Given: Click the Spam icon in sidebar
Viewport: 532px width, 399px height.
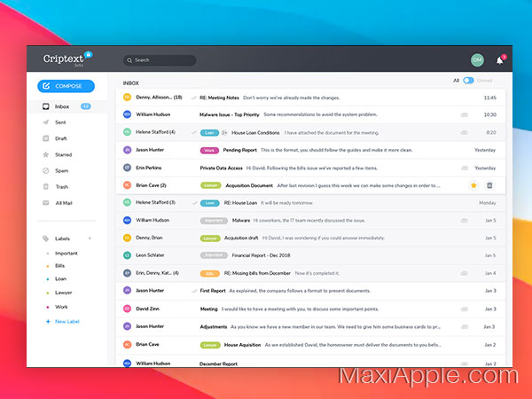Looking at the screenshot, I should pyautogui.click(x=46, y=170).
